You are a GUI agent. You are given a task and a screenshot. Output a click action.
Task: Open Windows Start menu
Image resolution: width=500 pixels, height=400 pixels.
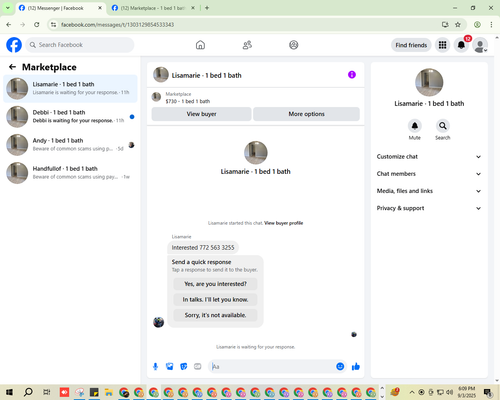(x=9, y=392)
